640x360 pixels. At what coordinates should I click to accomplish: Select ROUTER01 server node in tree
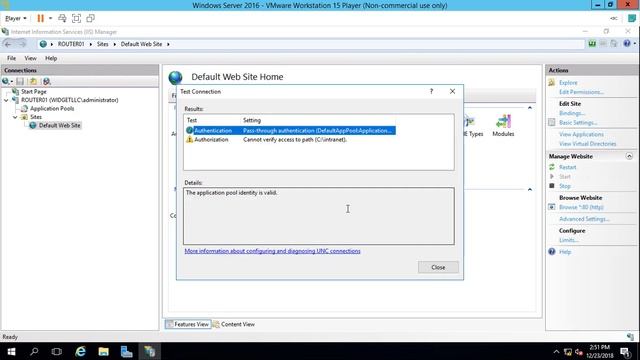[x=69, y=100]
